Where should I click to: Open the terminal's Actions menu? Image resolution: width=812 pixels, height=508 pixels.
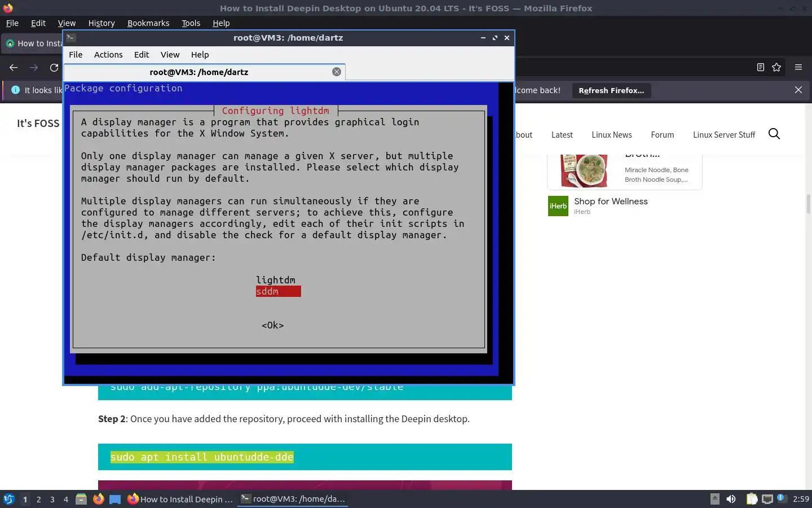(108, 55)
